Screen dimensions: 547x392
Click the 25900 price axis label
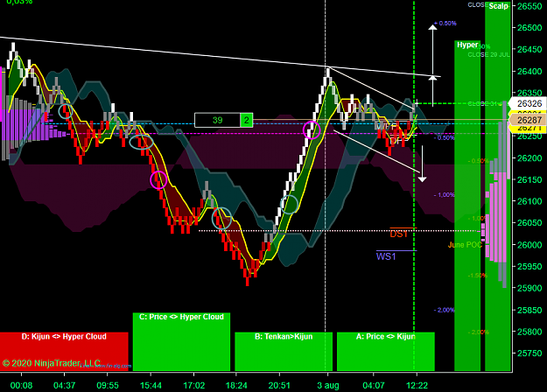pos(529,288)
